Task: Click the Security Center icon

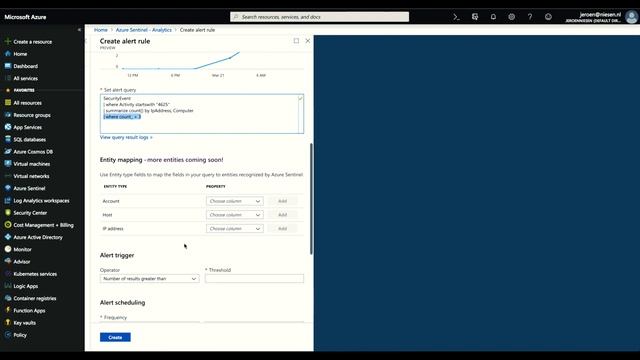Action: [x=7, y=213]
